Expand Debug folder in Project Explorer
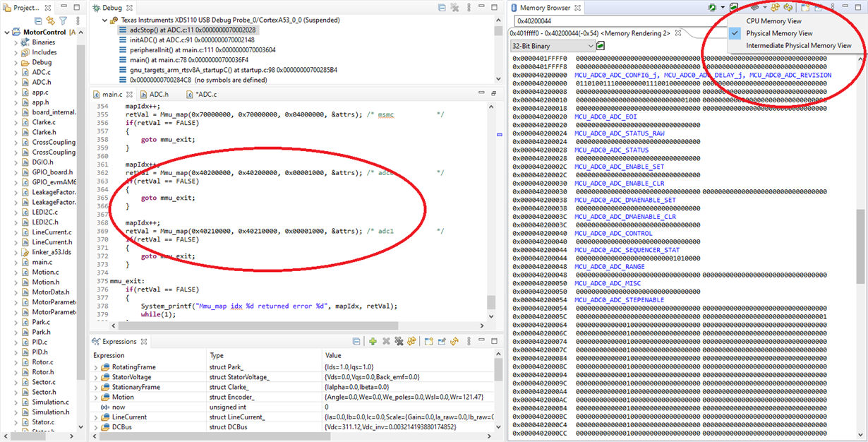The height and width of the screenshot is (442, 868). click(16, 62)
